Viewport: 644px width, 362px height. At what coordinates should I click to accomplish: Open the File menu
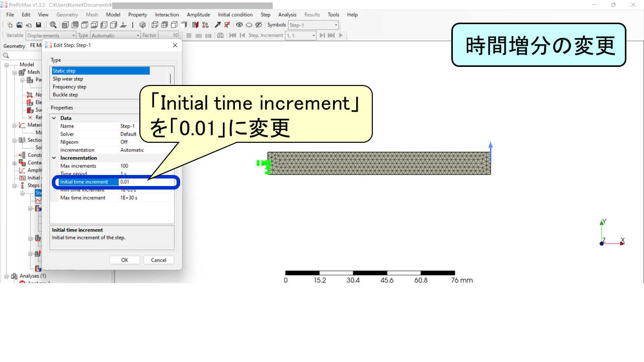click(x=10, y=15)
